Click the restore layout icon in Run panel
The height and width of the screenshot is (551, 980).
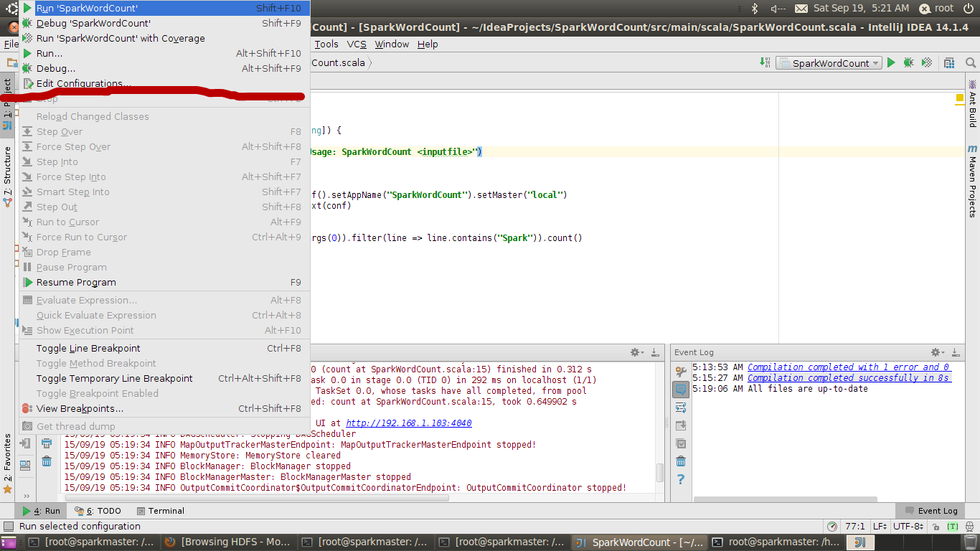click(26, 465)
